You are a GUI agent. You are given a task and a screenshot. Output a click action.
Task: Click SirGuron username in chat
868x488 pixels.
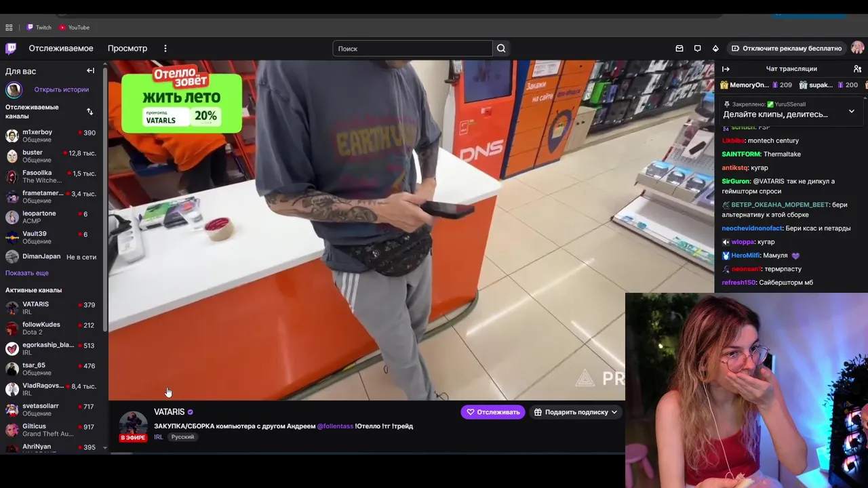tap(736, 182)
